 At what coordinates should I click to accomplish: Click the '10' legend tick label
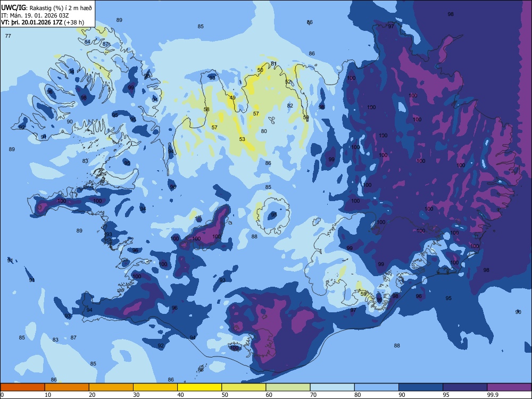click(x=48, y=395)
